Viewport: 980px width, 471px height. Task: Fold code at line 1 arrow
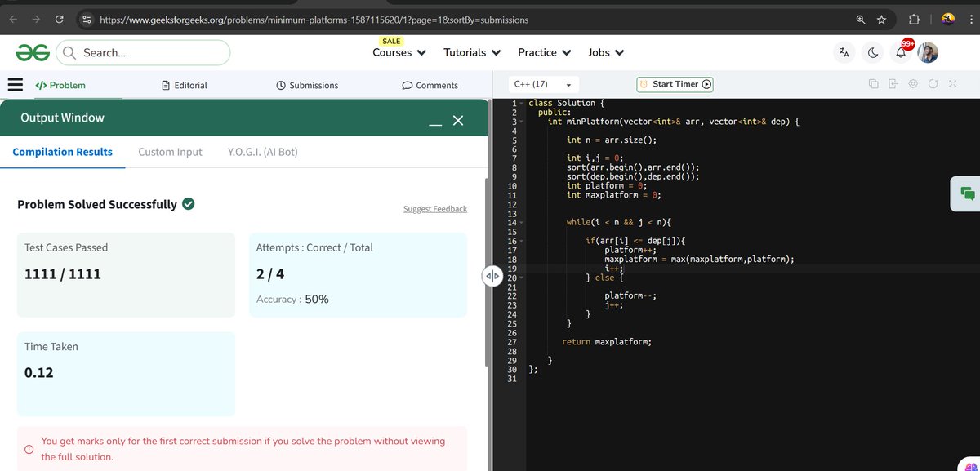(521, 104)
